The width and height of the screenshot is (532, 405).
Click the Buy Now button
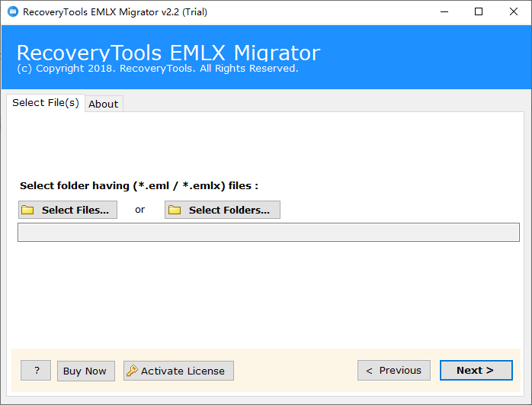86,371
